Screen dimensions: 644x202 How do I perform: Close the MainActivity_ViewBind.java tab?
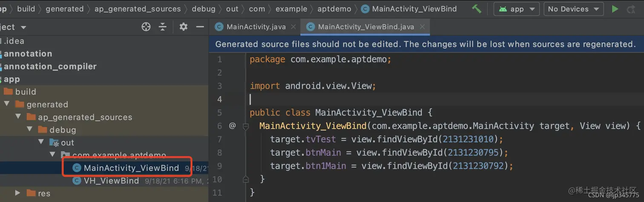(x=422, y=27)
